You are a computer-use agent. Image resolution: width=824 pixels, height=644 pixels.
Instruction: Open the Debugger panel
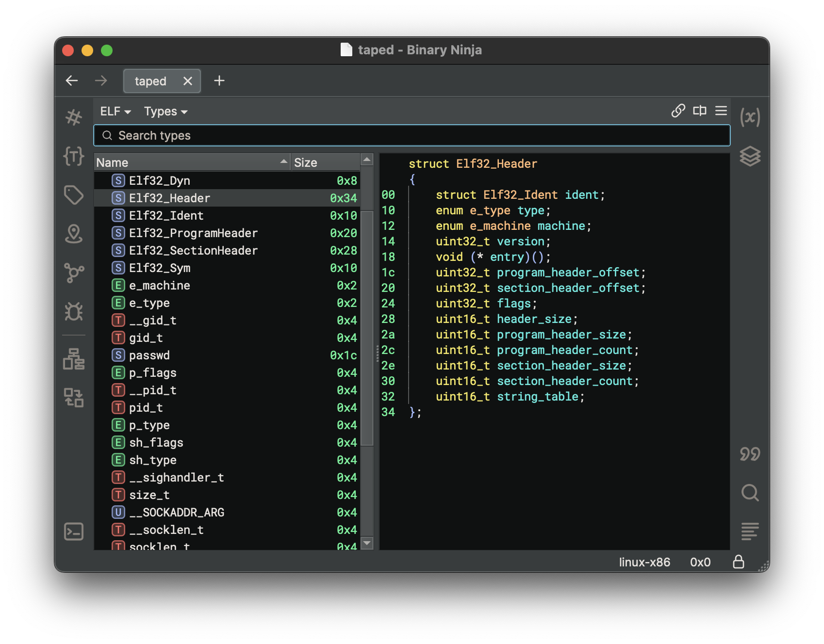(x=74, y=312)
